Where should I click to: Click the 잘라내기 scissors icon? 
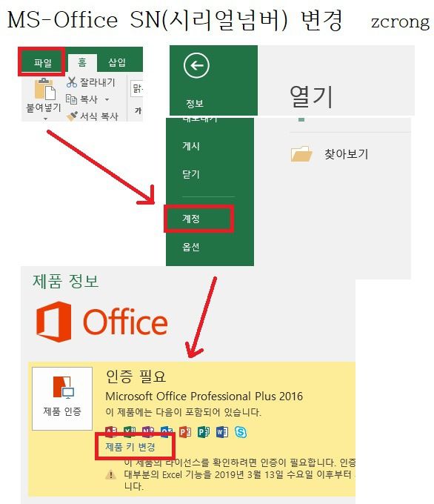[72, 82]
